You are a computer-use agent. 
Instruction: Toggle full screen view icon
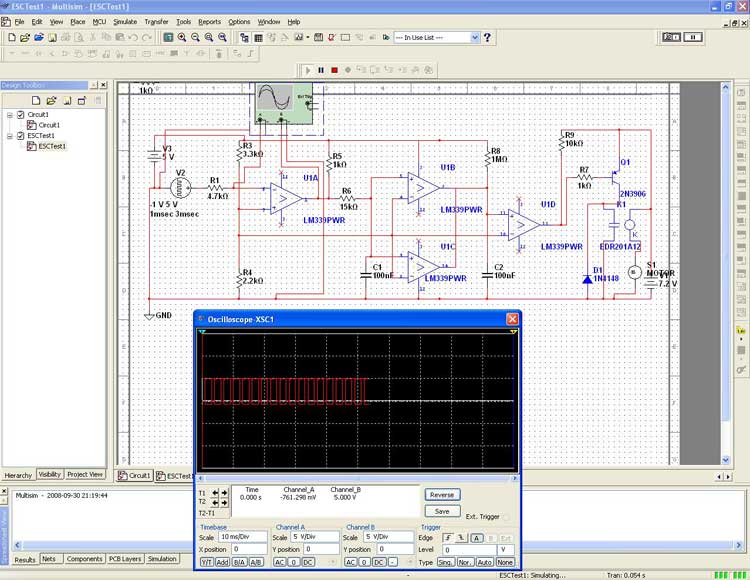click(168, 37)
